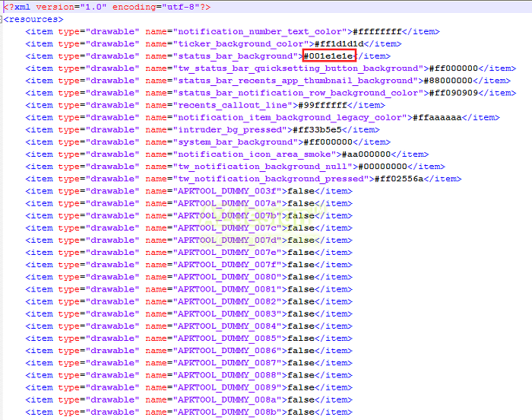This screenshot has width=532, height=420.
Task: Click name APKTOOL_DUMMY_0088
Action: pyautogui.click(x=228, y=375)
